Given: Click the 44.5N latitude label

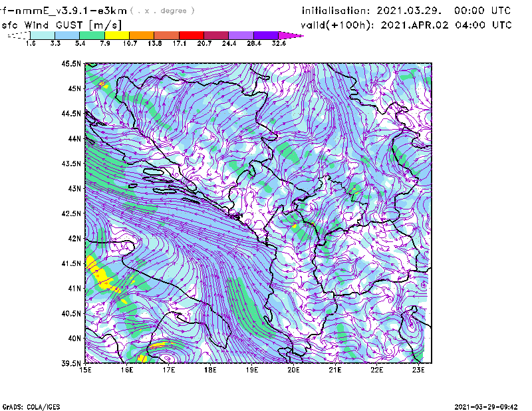Looking at the screenshot, I should [x=71, y=113].
